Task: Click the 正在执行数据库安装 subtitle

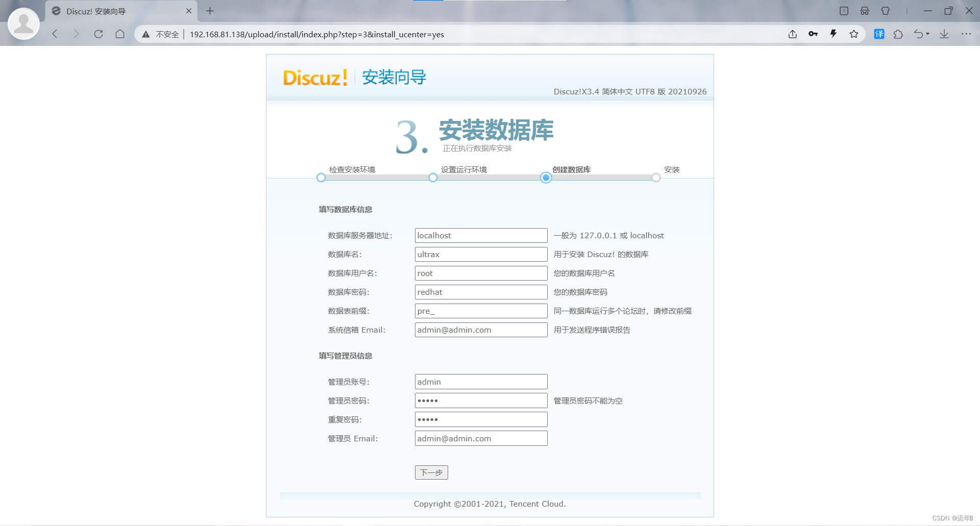Action: click(477, 148)
